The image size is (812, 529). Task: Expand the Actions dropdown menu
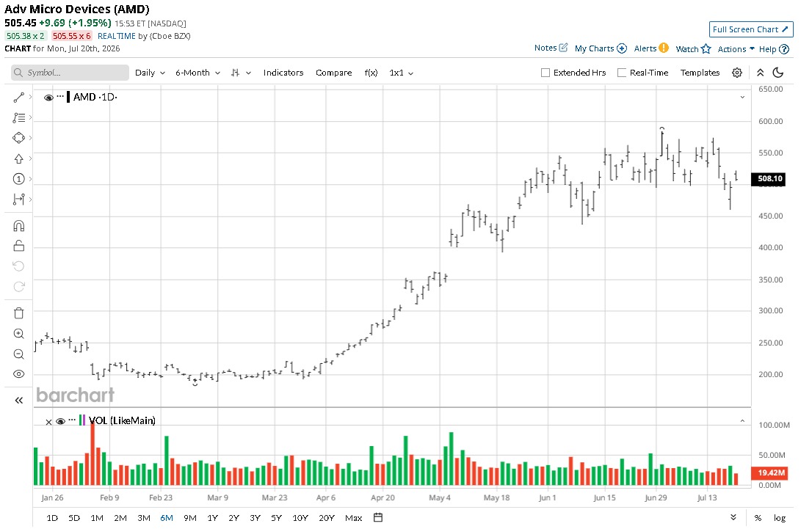tap(736, 49)
